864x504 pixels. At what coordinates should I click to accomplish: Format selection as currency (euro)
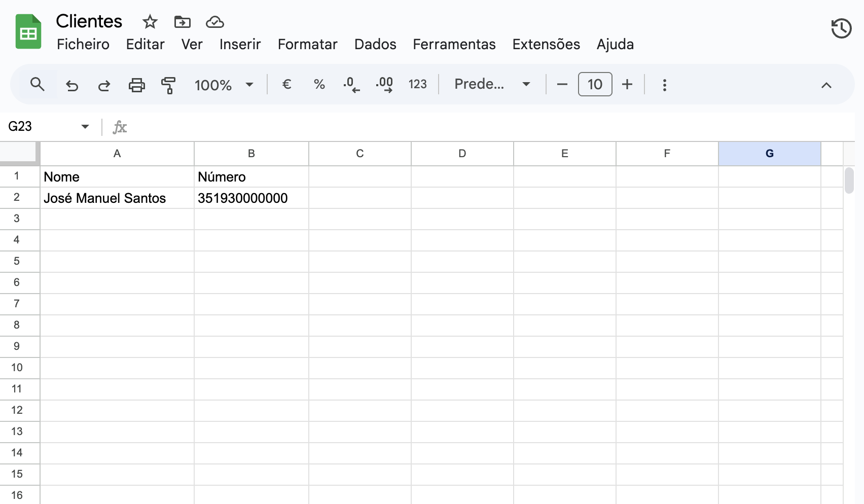287,84
